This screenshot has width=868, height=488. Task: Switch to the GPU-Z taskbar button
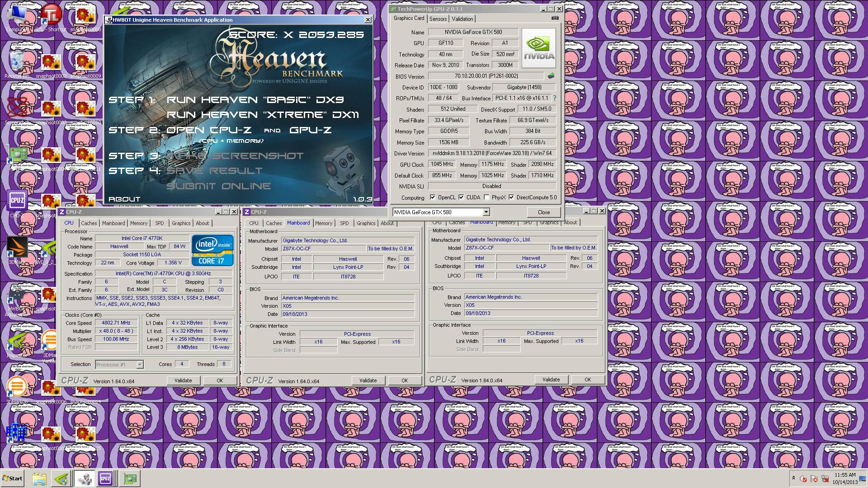coord(131,479)
